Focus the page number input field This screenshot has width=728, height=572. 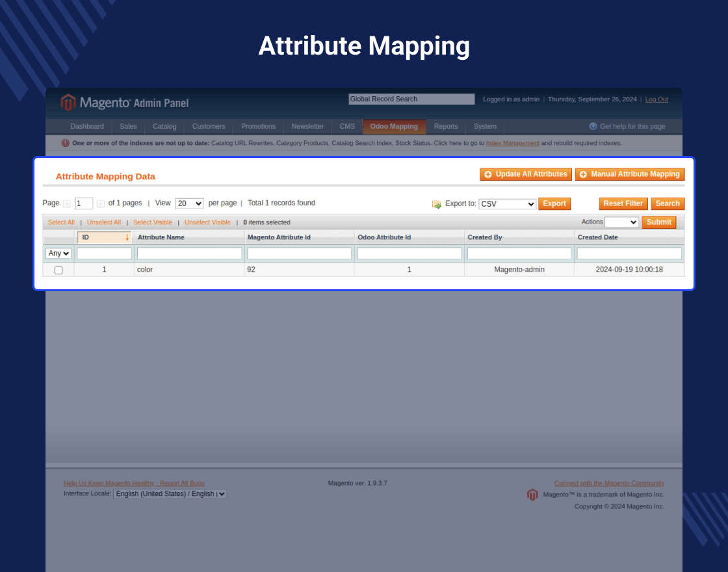coord(84,203)
